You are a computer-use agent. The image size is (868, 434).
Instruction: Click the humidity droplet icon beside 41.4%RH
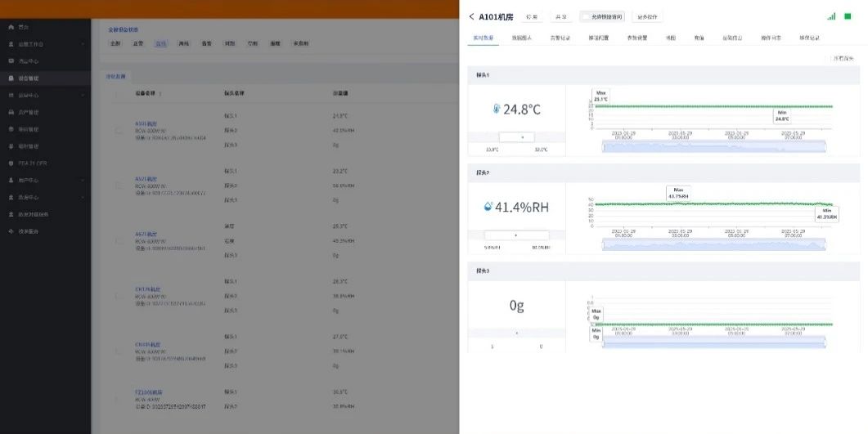click(488, 207)
